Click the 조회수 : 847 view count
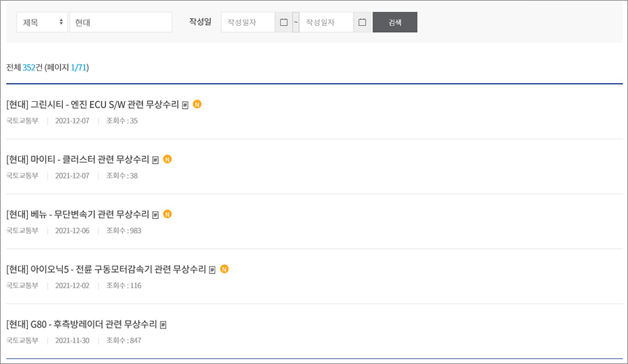The width and height of the screenshot is (628, 364). pos(124,340)
